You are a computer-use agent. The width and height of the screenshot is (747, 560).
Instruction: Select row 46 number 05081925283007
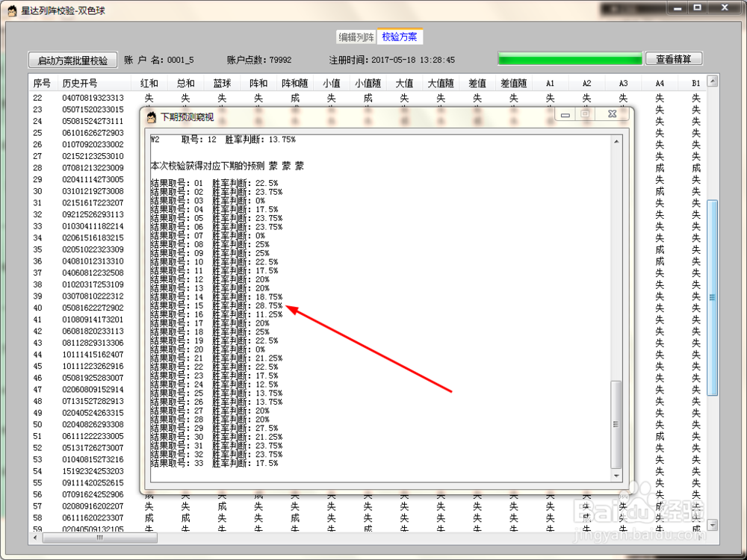(93, 378)
